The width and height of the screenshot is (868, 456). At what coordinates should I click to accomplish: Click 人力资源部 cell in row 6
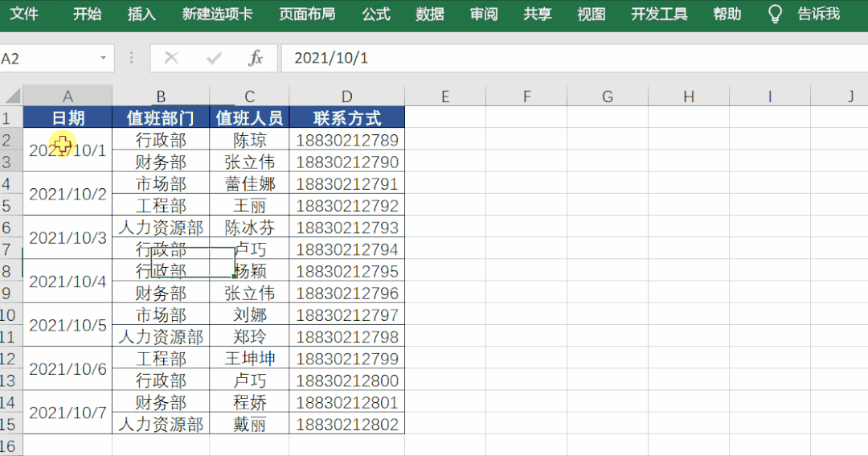point(161,227)
